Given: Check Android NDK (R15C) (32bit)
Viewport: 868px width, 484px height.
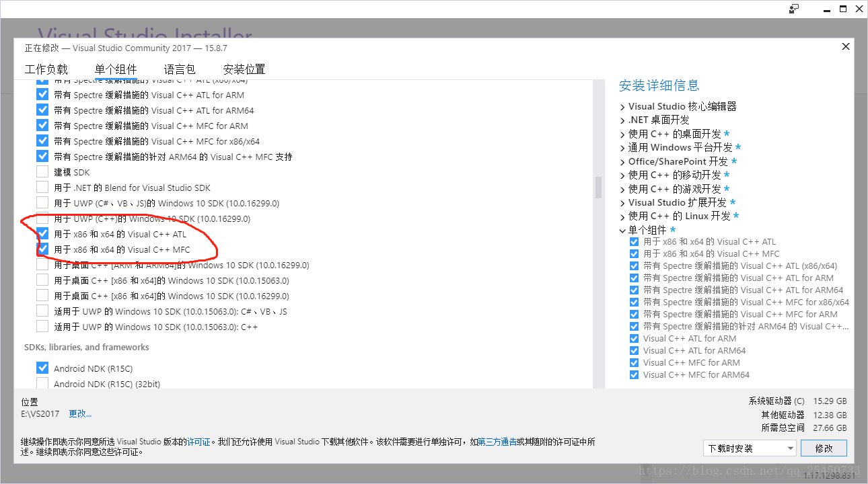Looking at the screenshot, I should click(x=42, y=384).
